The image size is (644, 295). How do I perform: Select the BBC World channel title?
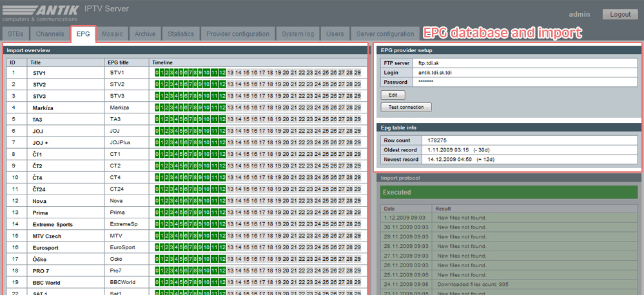point(46,283)
